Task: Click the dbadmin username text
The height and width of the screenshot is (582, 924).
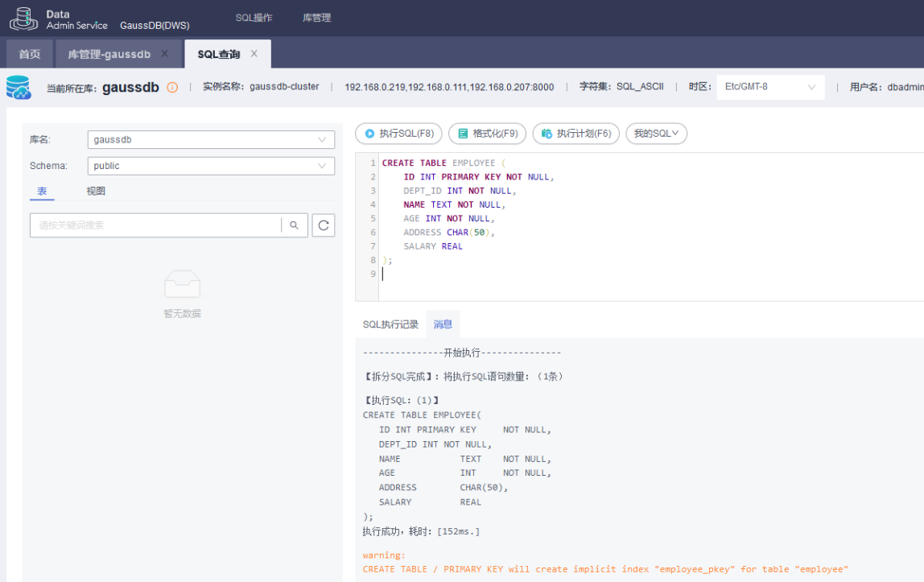Action: [x=905, y=87]
